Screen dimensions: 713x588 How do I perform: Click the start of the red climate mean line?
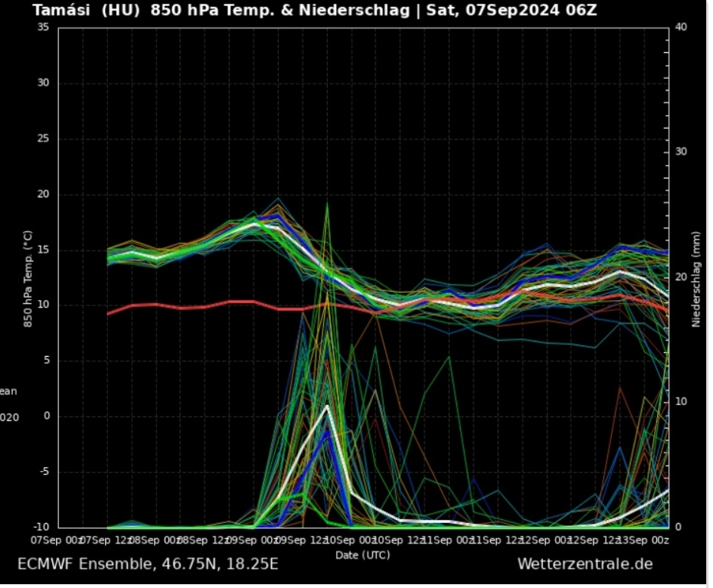pos(108,314)
